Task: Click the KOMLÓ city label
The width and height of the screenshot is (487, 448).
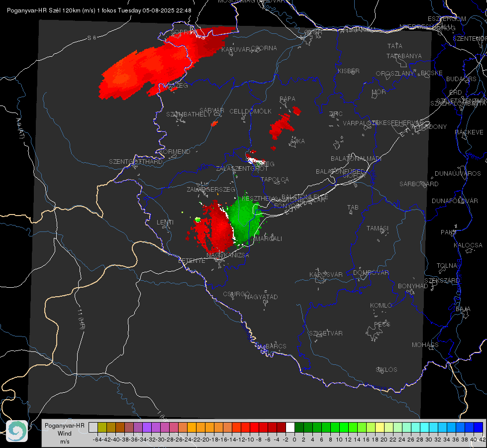Action: click(381, 305)
